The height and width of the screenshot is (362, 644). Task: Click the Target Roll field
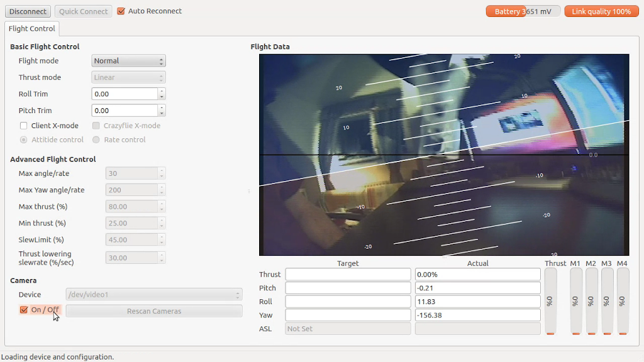(348, 301)
